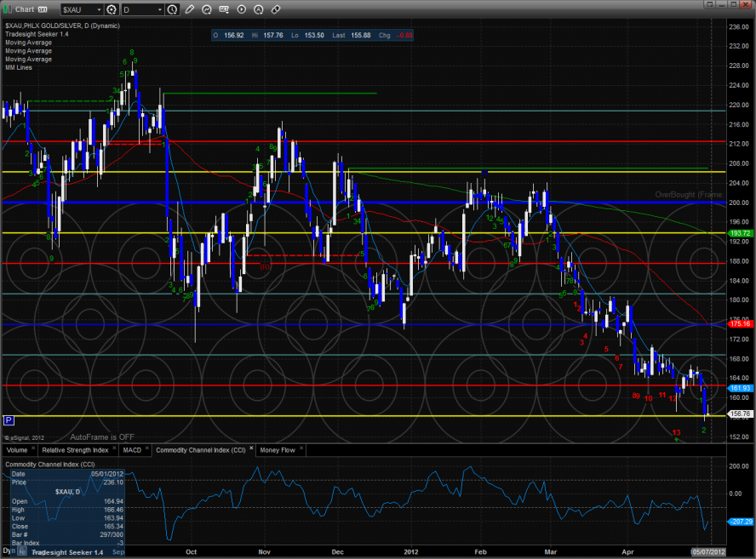Switch to the Relative Strength Index tab
Screen dimensions: 756x559
(x=76, y=448)
